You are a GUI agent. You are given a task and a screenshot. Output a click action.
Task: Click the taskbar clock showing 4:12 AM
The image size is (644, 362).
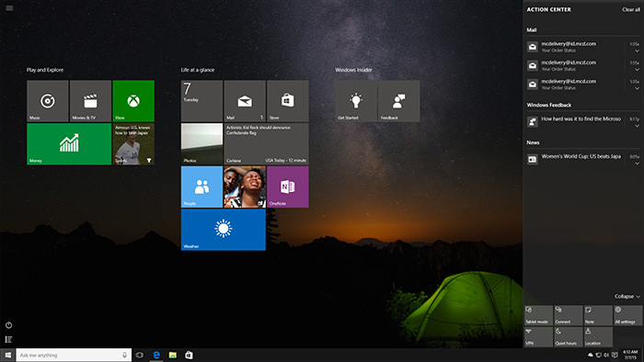pos(630,355)
